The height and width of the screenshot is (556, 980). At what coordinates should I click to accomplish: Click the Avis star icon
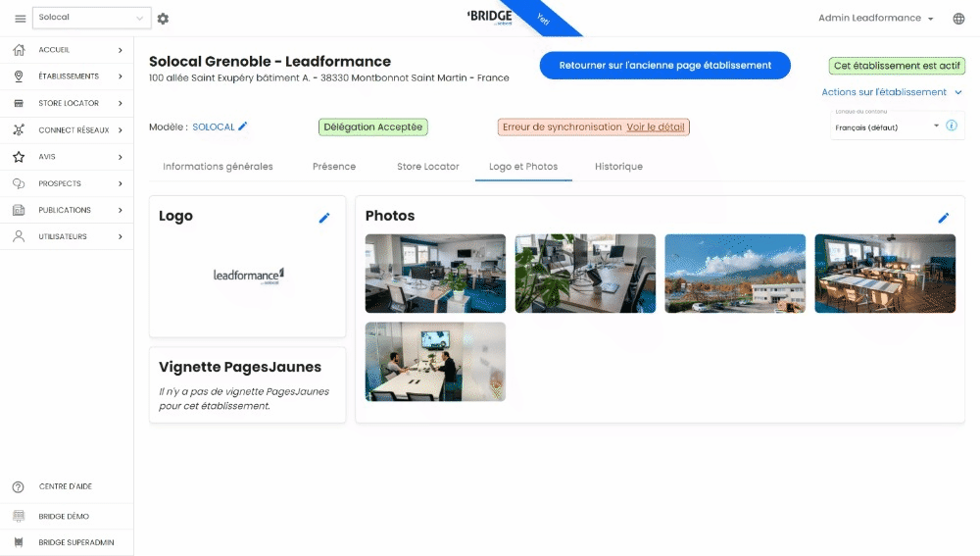click(x=19, y=157)
